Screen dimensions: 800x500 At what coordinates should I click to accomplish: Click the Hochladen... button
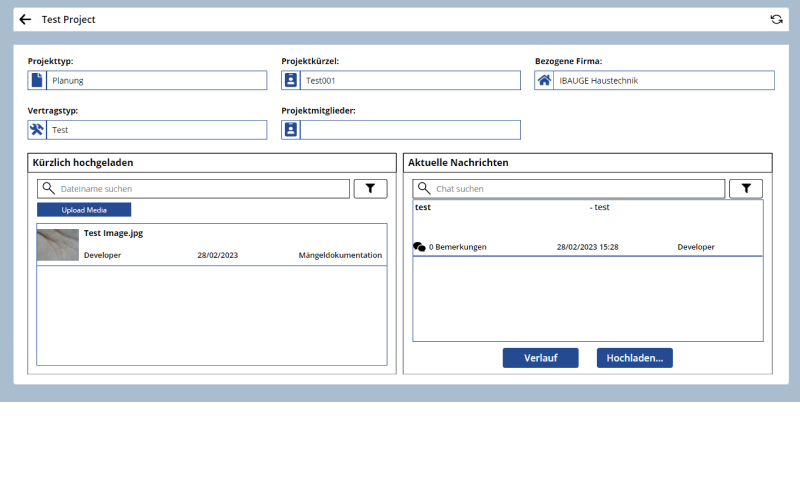(635, 358)
